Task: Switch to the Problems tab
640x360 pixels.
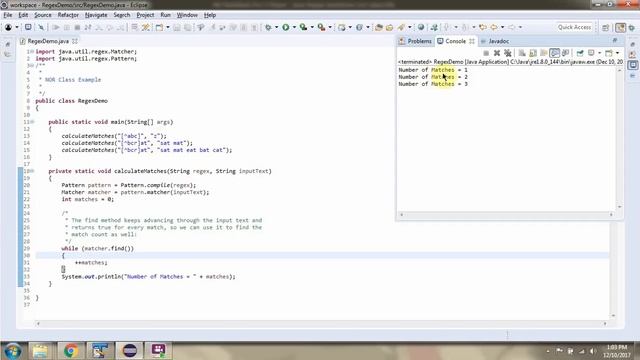Action: (415, 41)
